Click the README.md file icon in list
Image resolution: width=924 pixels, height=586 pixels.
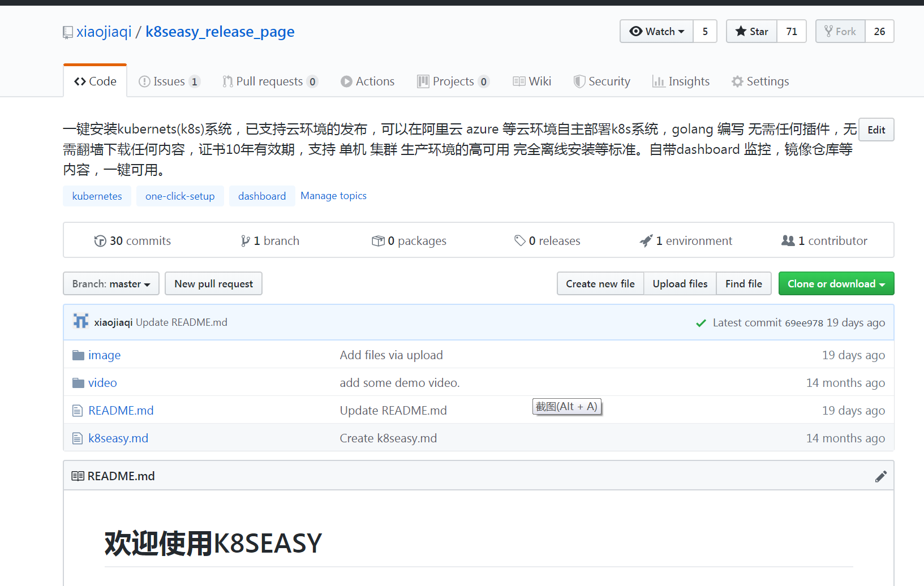coord(78,411)
